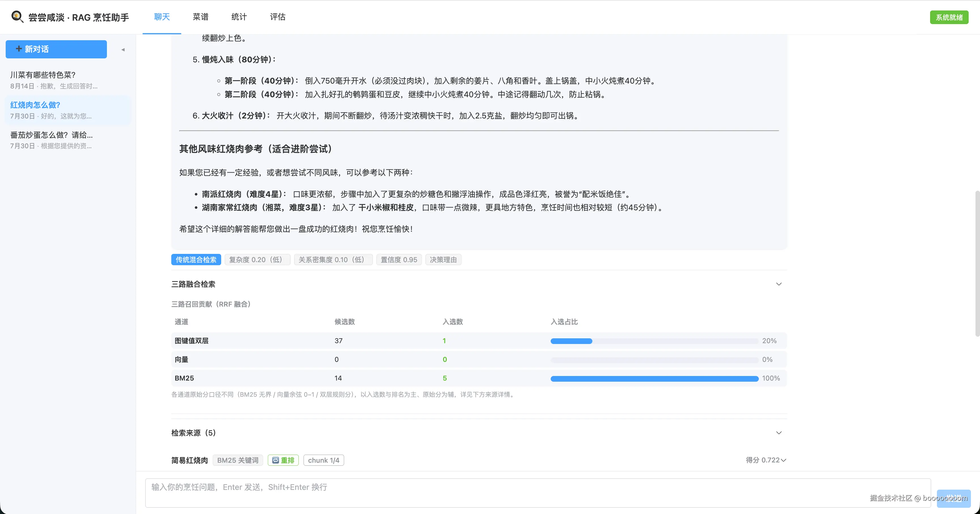Viewport: 980px width, 514px height.
Task: Click candidate count 14 for BM25
Action: click(338, 378)
